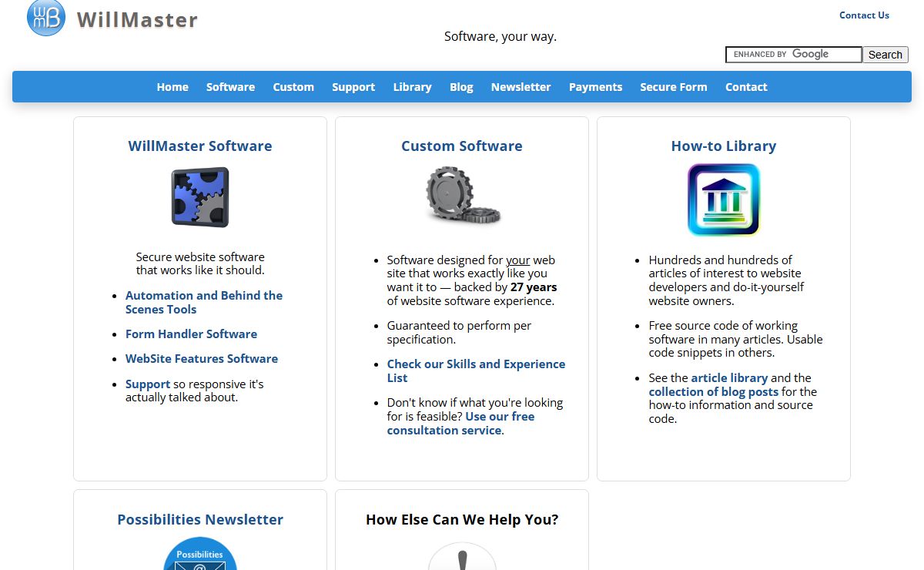924x570 pixels.
Task: Click 'Free source code of working software' bullet
Action: pos(735,339)
